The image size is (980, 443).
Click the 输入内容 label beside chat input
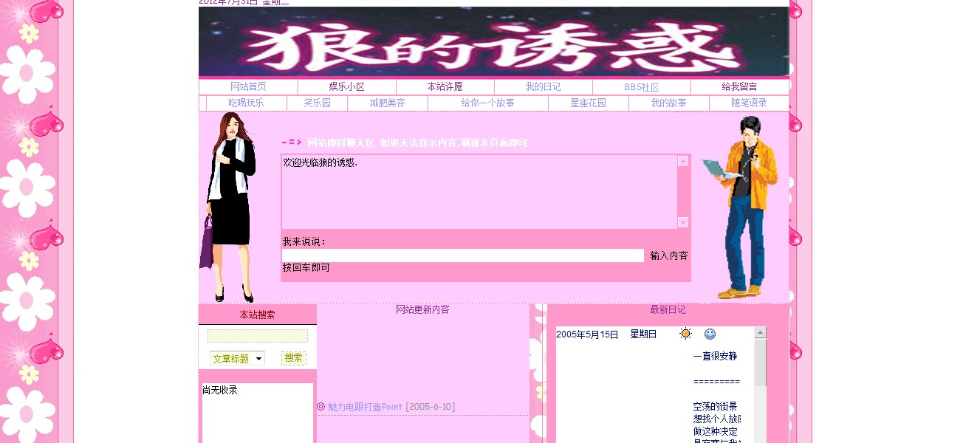tap(669, 255)
